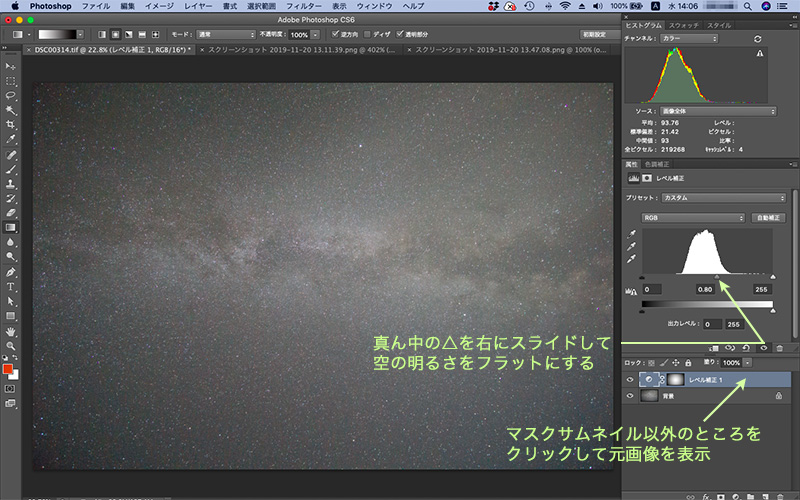Open the ソース dropdown in Histogram panel
Screen dimensions: 800x500
(718, 111)
